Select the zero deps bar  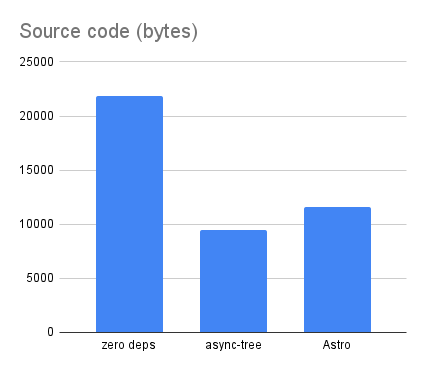[x=129, y=214]
